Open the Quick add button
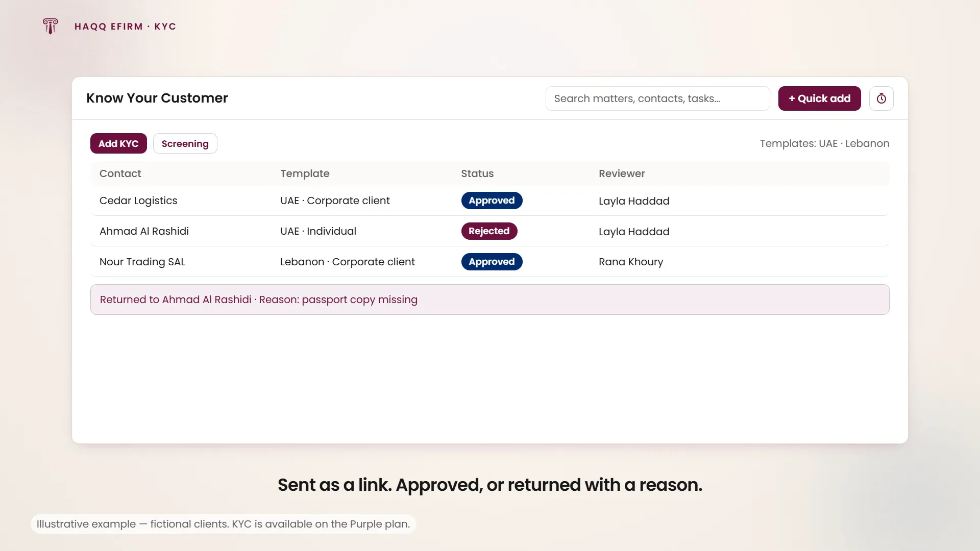980x551 pixels. (819, 98)
